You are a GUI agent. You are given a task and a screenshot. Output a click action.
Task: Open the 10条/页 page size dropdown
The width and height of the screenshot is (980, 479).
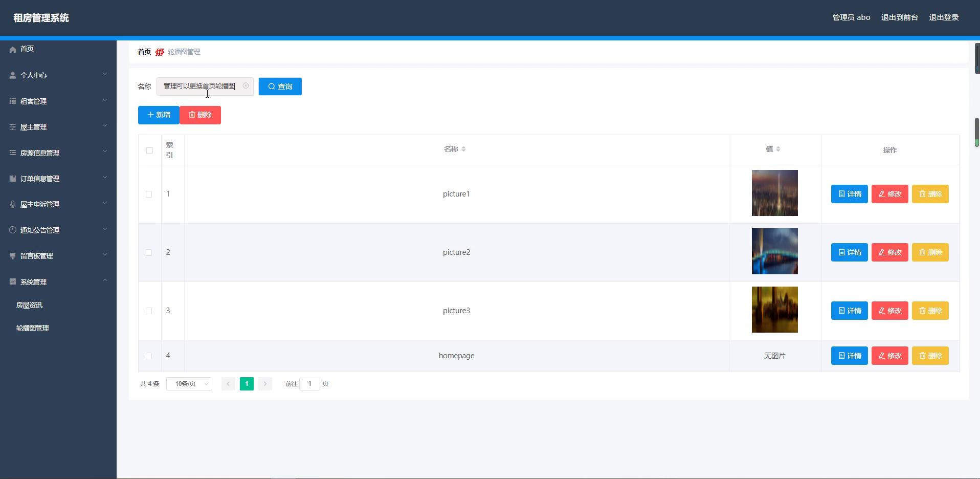[x=189, y=384]
